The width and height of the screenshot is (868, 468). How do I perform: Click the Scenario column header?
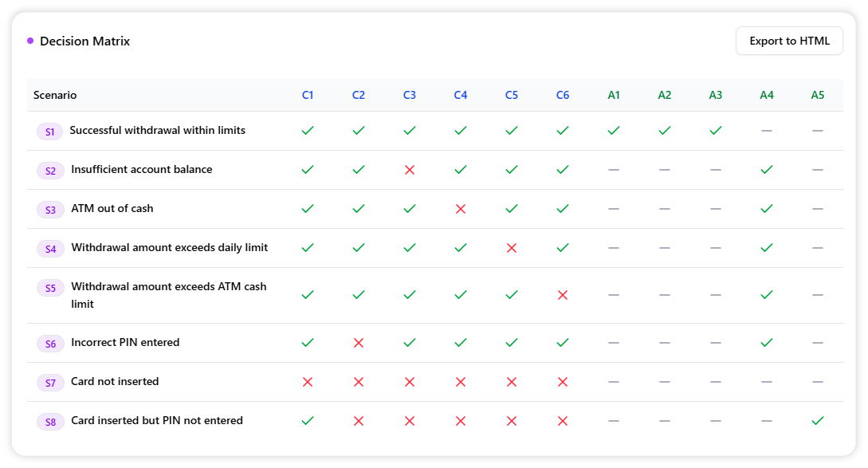[x=55, y=96]
